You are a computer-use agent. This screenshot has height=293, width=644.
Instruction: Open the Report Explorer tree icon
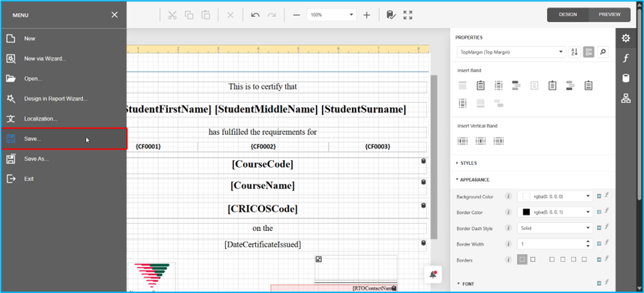626,99
